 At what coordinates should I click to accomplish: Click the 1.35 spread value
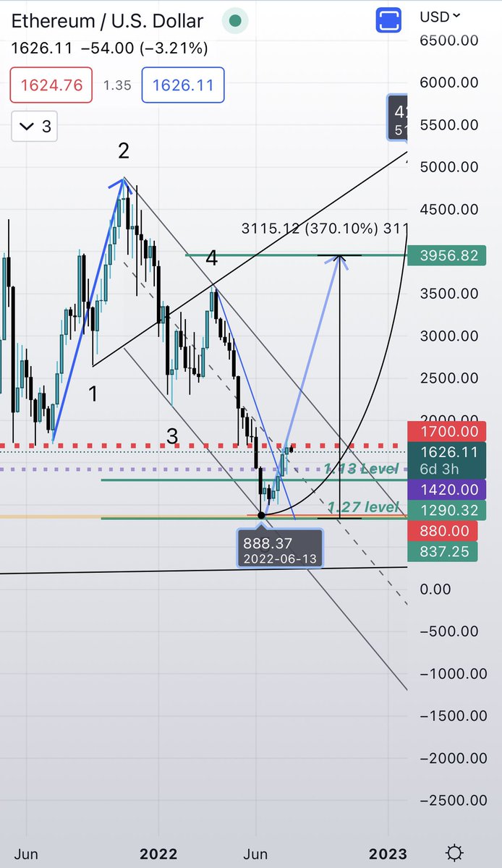point(116,85)
